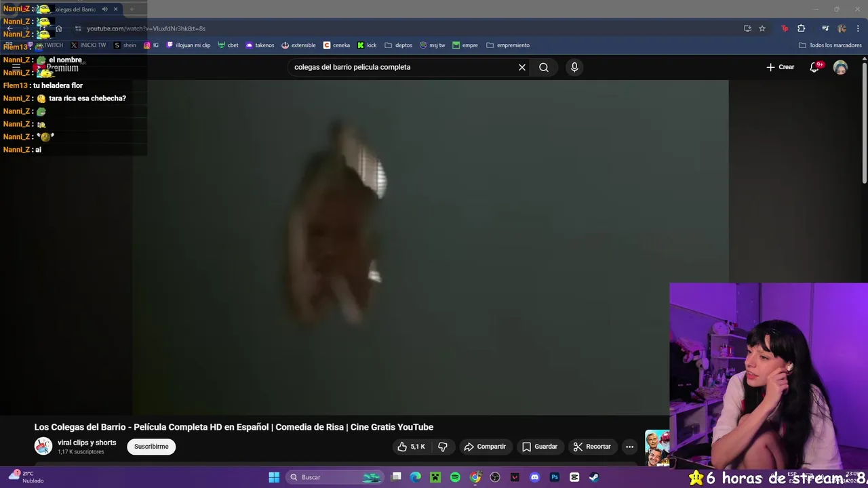Open Chrome media controls icon

(x=825, y=28)
